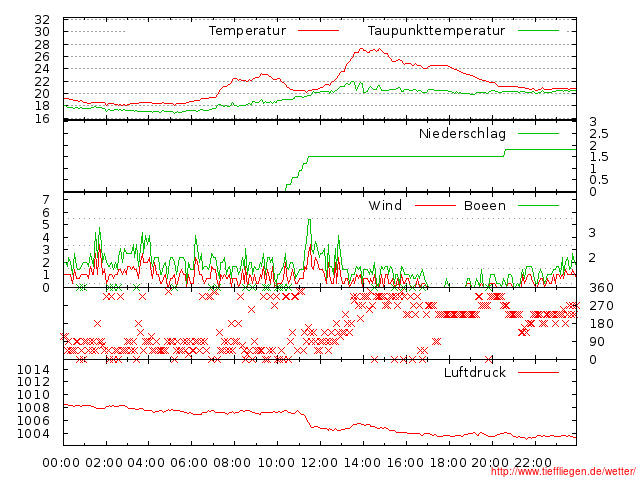This screenshot has height=480, width=640.
Task: Click the Temperatur legend label
Action: (x=247, y=31)
